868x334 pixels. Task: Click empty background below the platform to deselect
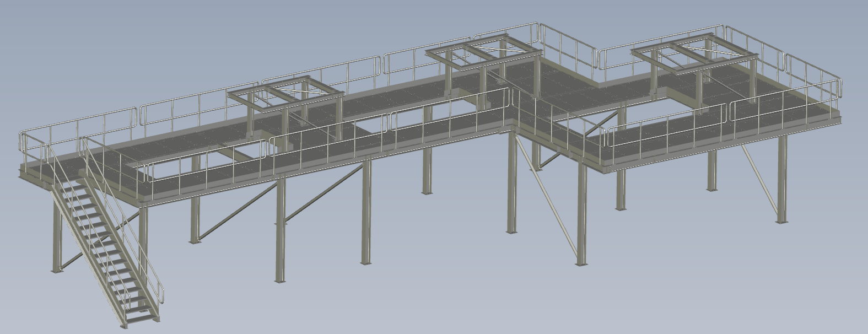pyautogui.click(x=441, y=298)
